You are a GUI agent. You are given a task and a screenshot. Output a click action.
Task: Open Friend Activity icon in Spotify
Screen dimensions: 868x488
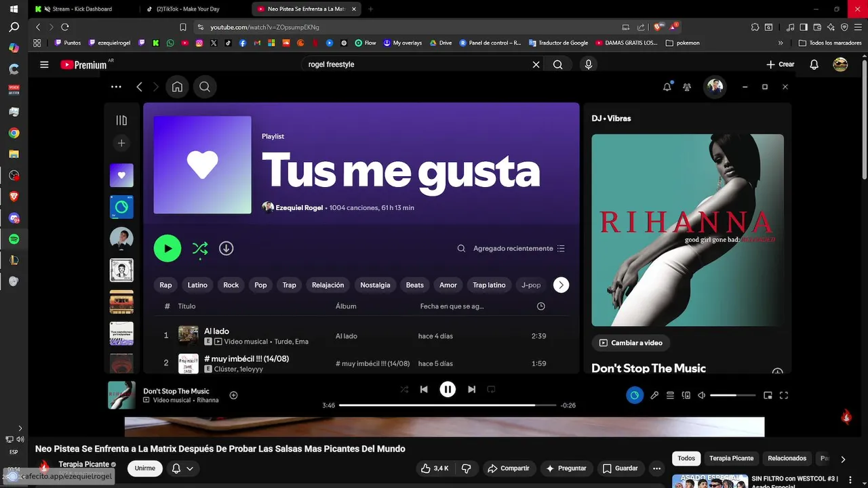pyautogui.click(x=687, y=87)
